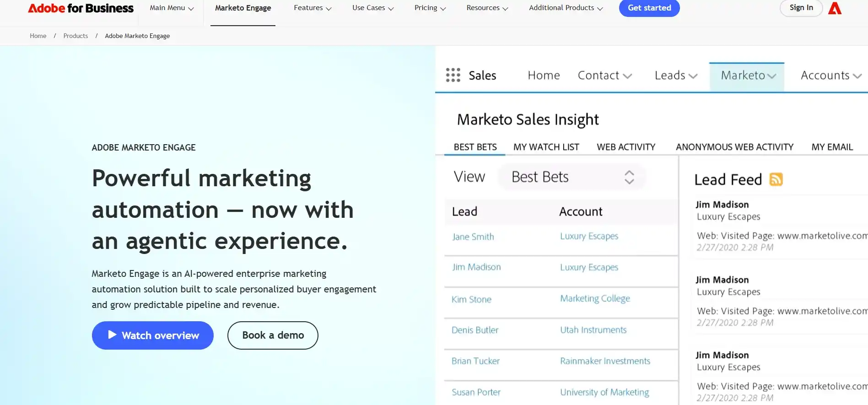Switch to the Web Activity tab
Viewport: 868px width, 405px height.
pyautogui.click(x=626, y=147)
